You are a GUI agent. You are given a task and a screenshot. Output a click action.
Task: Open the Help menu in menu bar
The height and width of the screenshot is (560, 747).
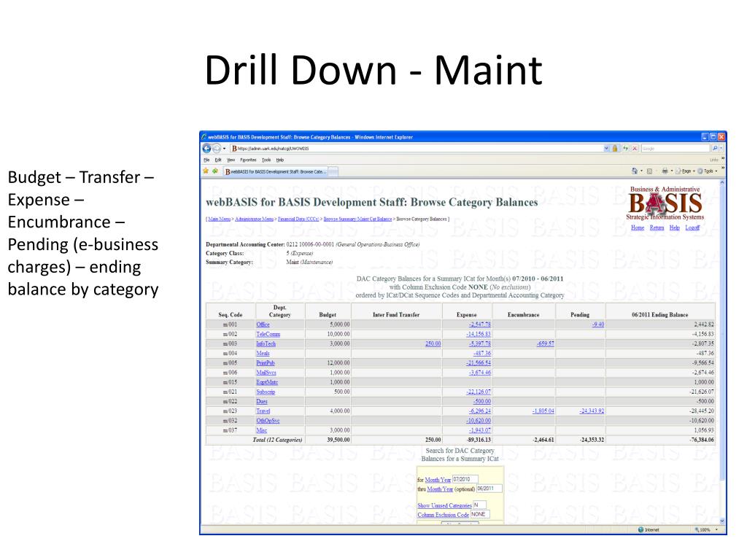point(280,160)
